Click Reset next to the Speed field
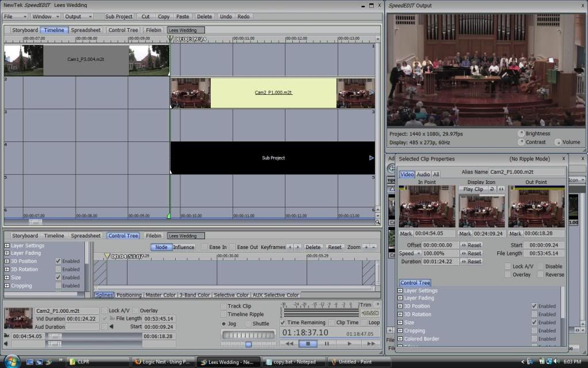588x368 pixels. point(474,254)
